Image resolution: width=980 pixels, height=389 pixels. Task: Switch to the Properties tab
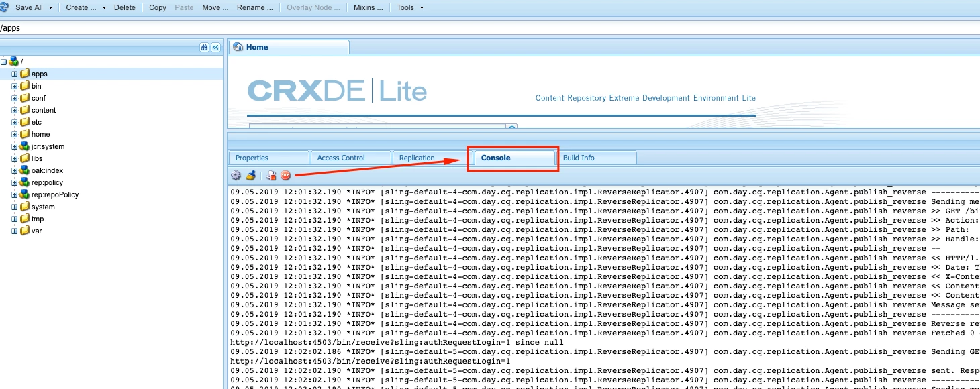(268, 158)
